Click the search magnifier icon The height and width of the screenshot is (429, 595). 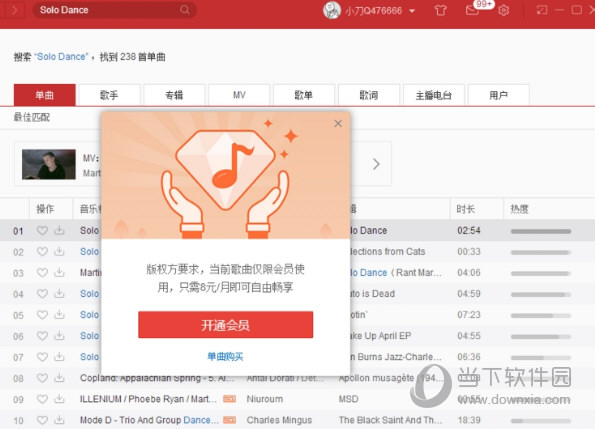pyautogui.click(x=185, y=10)
